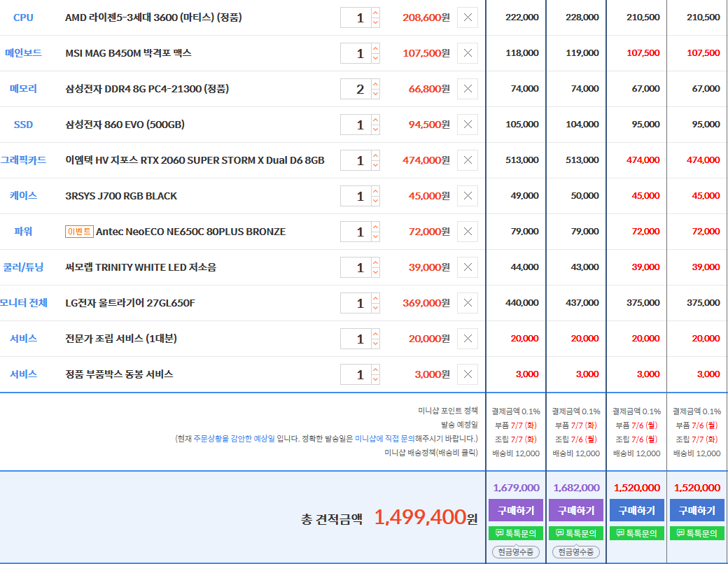Increase quantity of the AMD CPU
The width and height of the screenshot is (728, 564).
(x=375, y=13)
